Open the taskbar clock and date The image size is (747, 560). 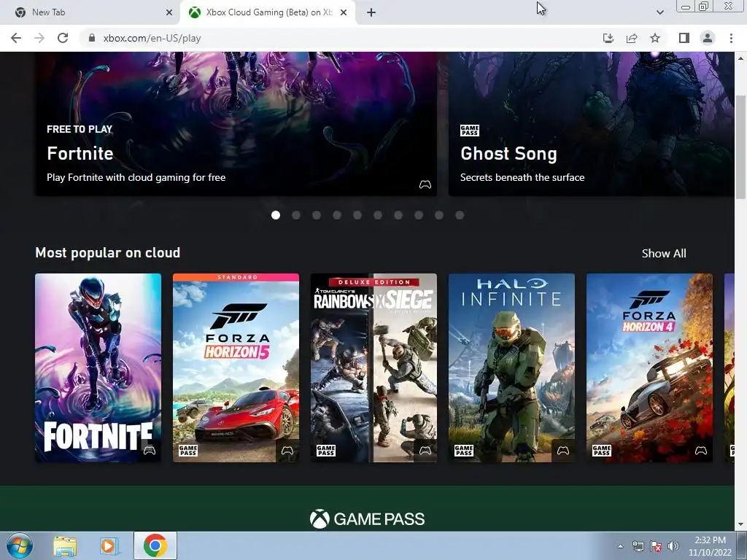click(x=710, y=546)
